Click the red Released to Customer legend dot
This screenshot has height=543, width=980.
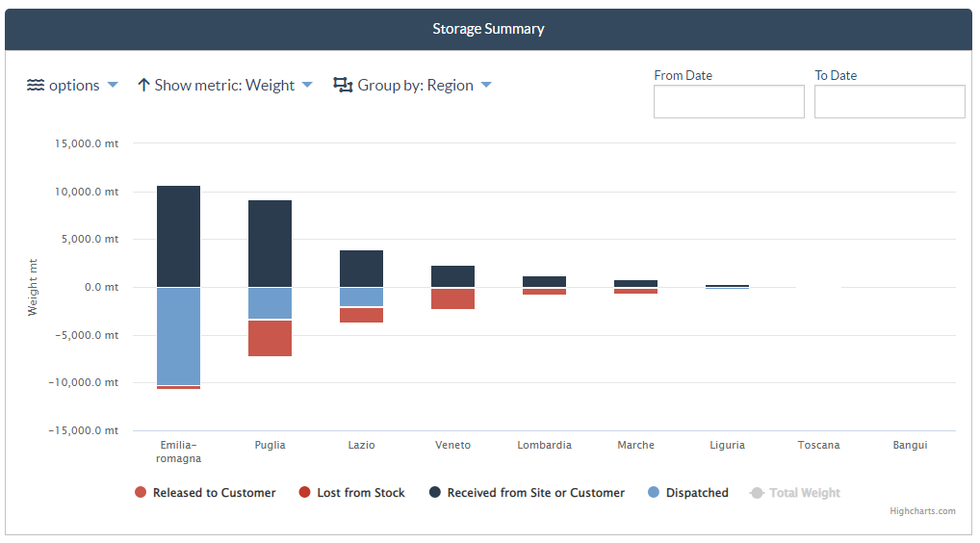tap(141, 492)
